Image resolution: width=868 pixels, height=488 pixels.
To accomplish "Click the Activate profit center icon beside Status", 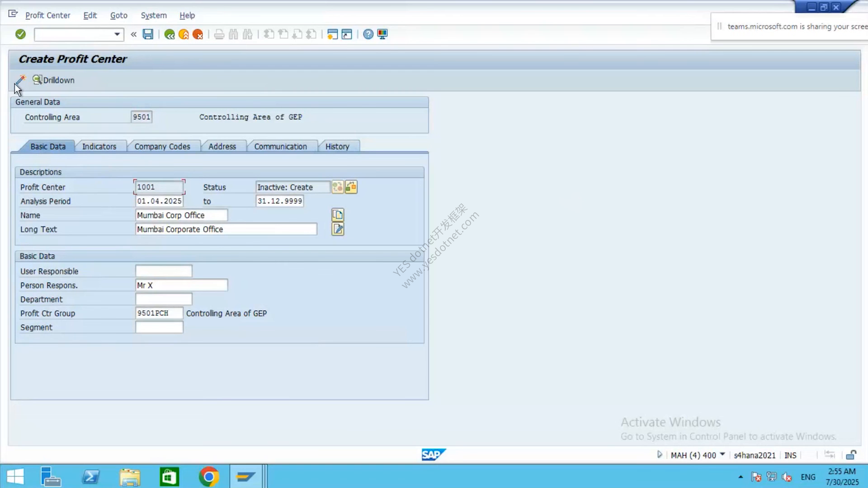I will 337,187.
